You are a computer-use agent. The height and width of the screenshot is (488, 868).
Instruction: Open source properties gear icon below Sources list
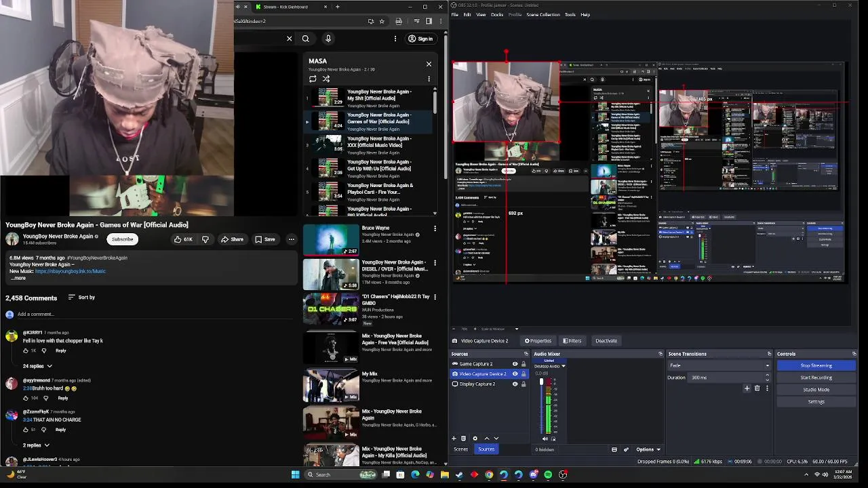tap(475, 439)
